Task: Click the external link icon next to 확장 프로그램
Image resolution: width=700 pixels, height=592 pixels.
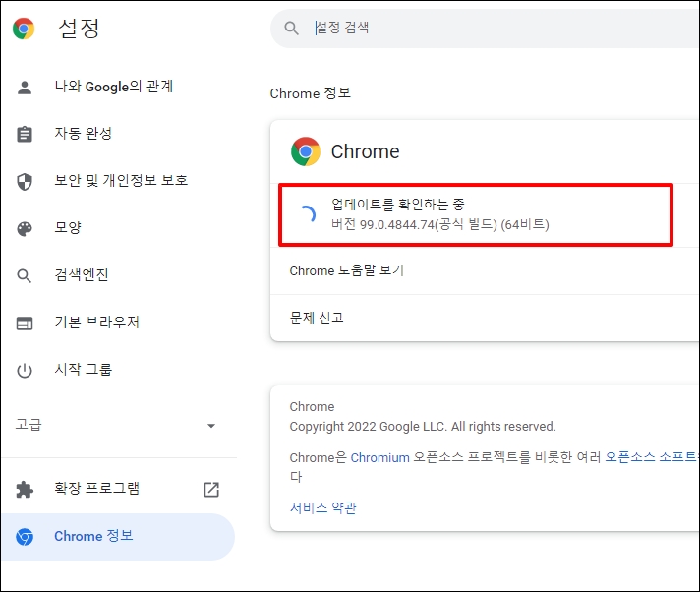Action: [211, 490]
